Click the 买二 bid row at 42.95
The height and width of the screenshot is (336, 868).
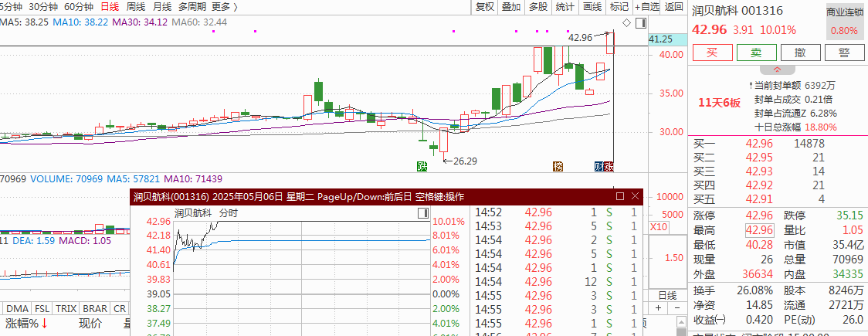click(x=777, y=158)
